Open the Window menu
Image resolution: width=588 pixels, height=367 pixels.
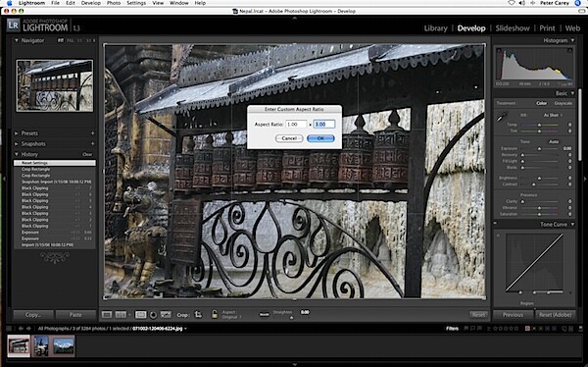tap(179, 3)
